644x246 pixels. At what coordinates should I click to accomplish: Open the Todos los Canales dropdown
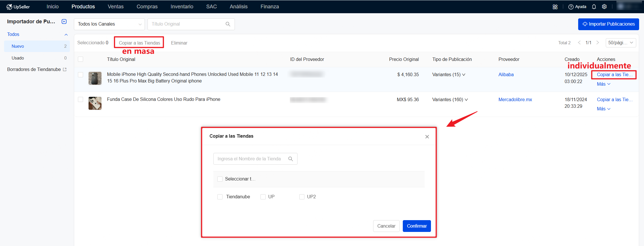coord(109,24)
